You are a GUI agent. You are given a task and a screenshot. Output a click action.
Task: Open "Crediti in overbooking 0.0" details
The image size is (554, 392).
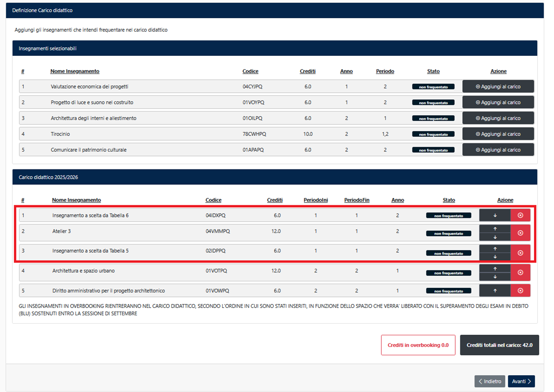(418, 345)
